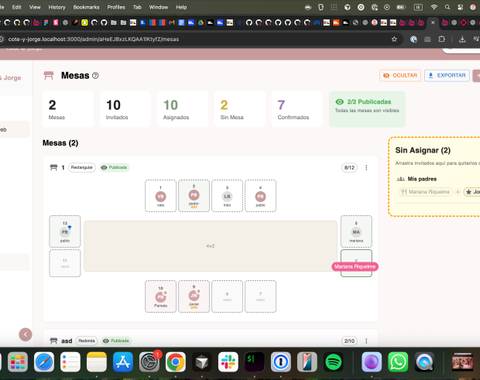Close the active browser tab
This screenshot has width=480, height=380.
[x=433, y=23]
